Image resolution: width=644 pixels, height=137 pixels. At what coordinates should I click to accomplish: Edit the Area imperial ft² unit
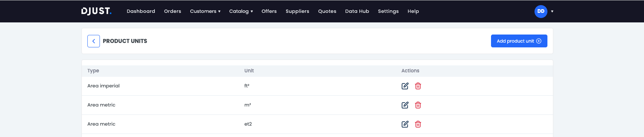[405, 86]
